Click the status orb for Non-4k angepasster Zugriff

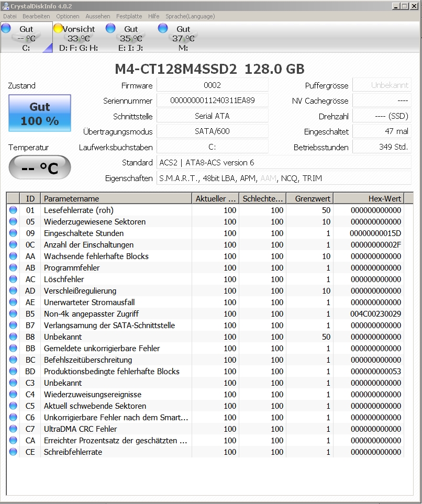click(13, 313)
